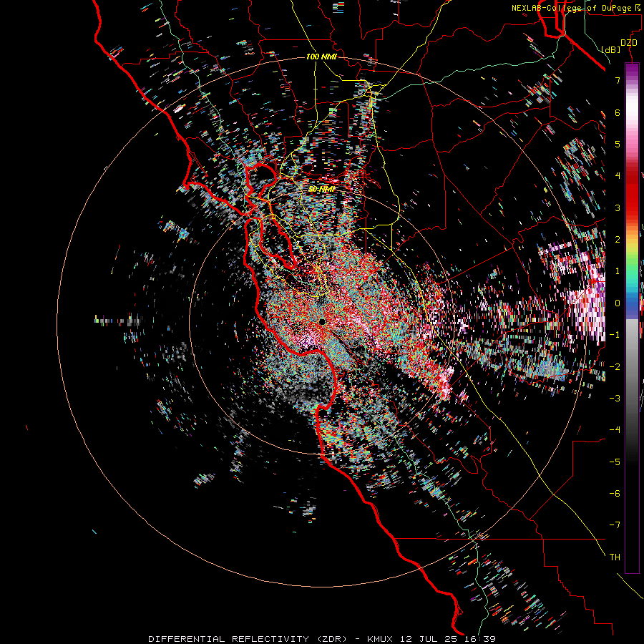
Task: Select the -5 value on the scale
Action: (615, 462)
